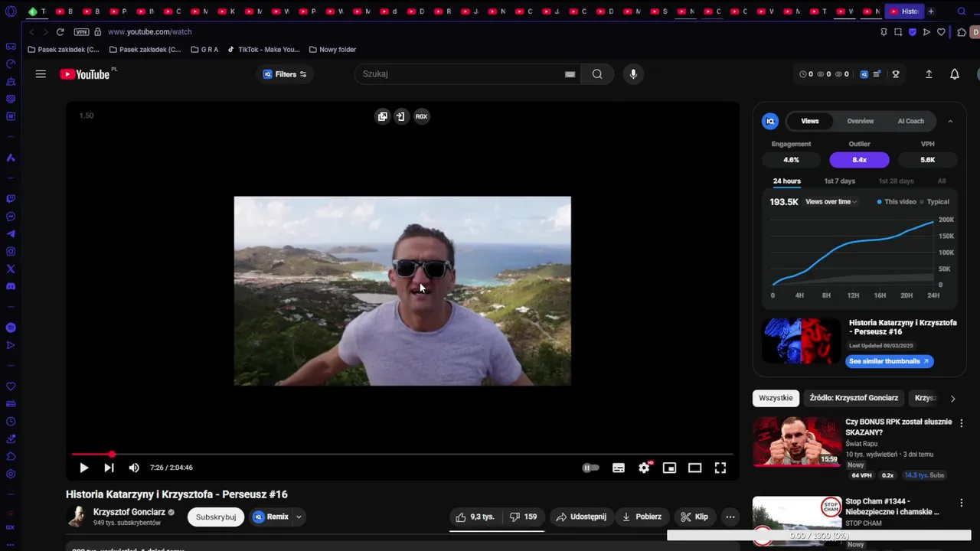The height and width of the screenshot is (551, 980).
Task: Open options for Stop Cham #1344 video
Action: tap(962, 503)
